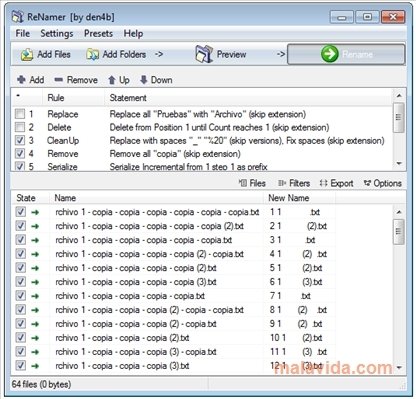Click the Add Files icon
The width and height of the screenshot is (416, 399).
click(26, 54)
